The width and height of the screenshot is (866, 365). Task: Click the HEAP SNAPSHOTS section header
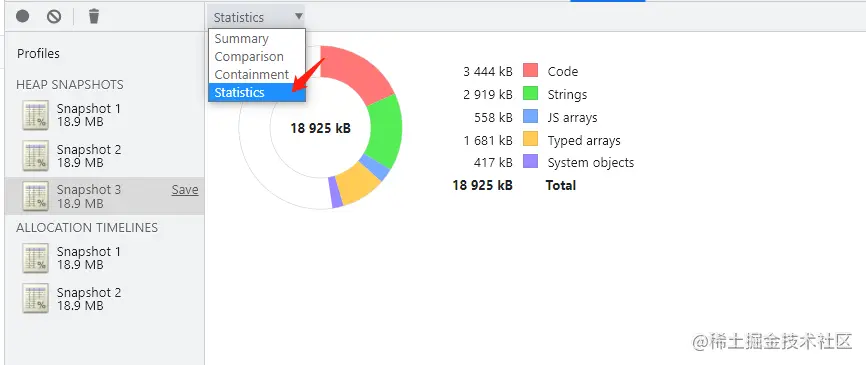pos(70,84)
